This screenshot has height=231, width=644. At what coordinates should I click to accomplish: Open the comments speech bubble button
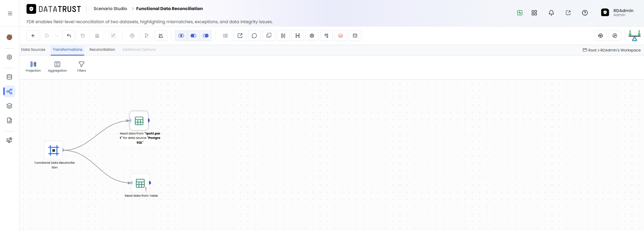click(x=254, y=36)
